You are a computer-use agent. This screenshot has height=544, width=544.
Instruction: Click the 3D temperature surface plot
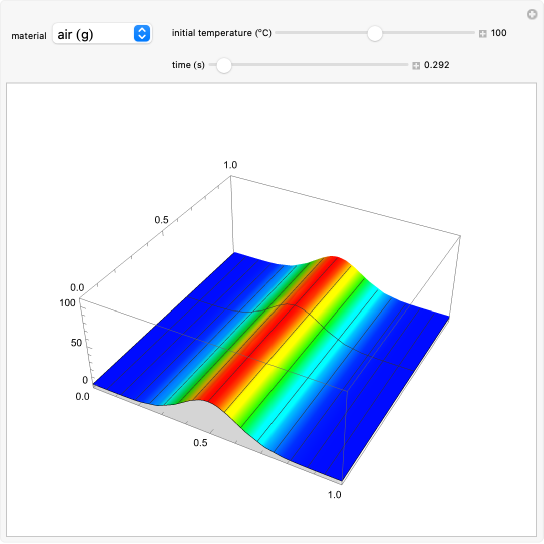pyautogui.click(x=271, y=330)
